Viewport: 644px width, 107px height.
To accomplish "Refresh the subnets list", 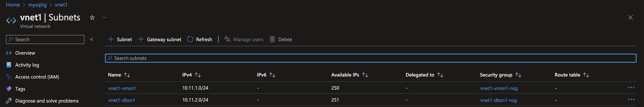I will click(x=200, y=39).
